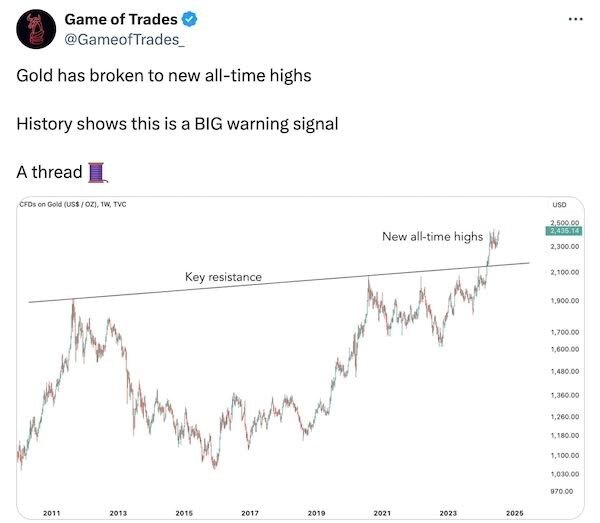Open the gold chart image
This screenshot has width=600, height=523.
300,358
